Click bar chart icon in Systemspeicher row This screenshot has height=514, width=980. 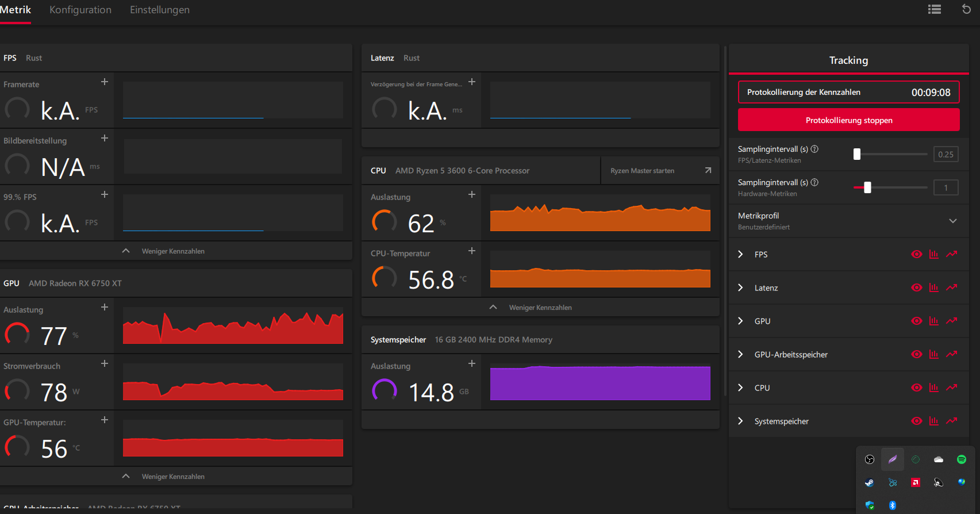pos(934,421)
